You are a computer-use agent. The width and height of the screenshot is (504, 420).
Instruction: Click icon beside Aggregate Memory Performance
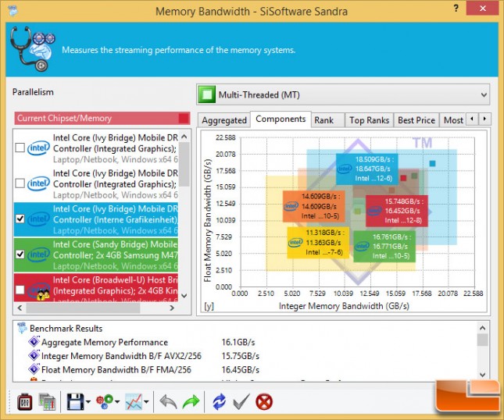[x=34, y=342]
